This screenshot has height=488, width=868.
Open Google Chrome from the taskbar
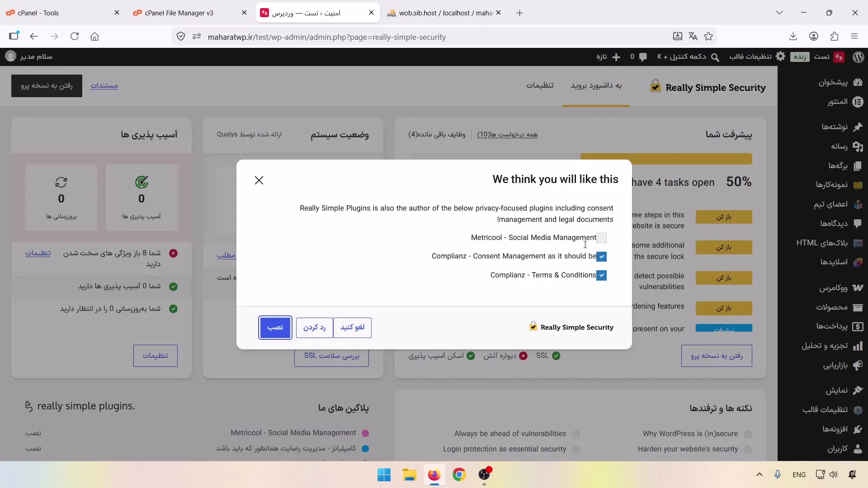coord(459,475)
